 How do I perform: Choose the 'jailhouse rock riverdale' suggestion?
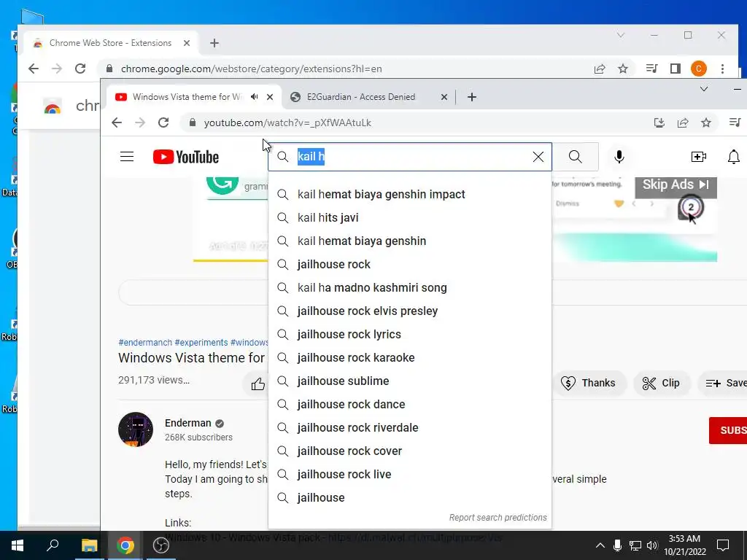pyautogui.click(x=410, y=427)
